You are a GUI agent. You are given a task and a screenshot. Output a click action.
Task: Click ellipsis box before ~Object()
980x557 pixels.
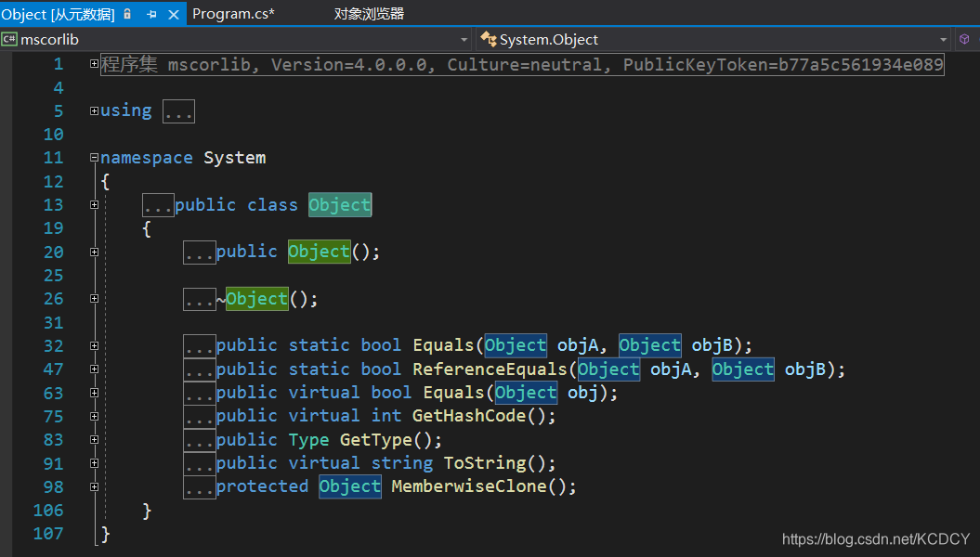click(x=200, y=299)
